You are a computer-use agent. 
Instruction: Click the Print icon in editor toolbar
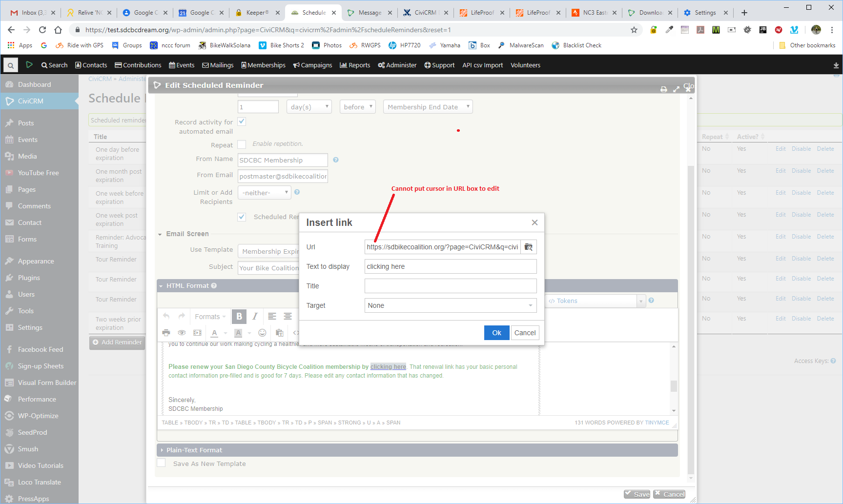pyautogui.click(x=166, y=333)
